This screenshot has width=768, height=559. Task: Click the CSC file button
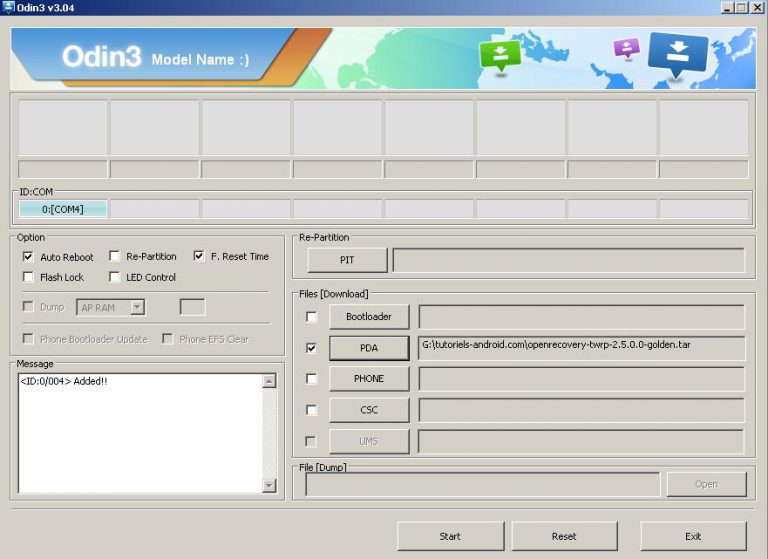(369, 410)
